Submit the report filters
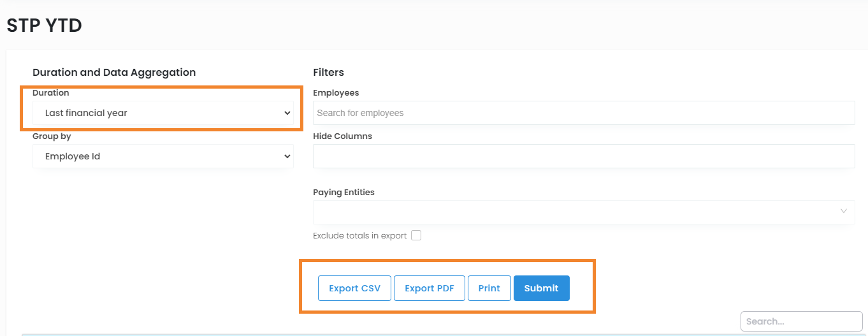Image resolution: width=868 pixels, height=336 pixels. pyautogui.click(x=541, y=288)
